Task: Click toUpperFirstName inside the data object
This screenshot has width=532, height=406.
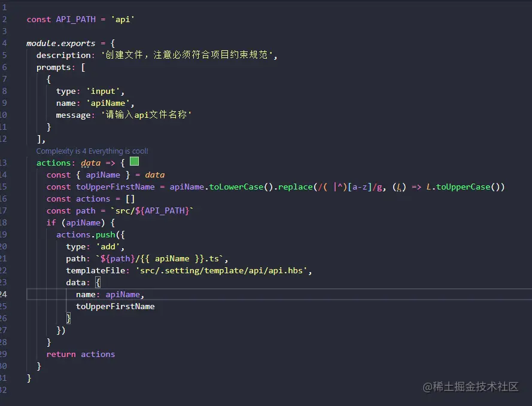Action: (115, 306)
